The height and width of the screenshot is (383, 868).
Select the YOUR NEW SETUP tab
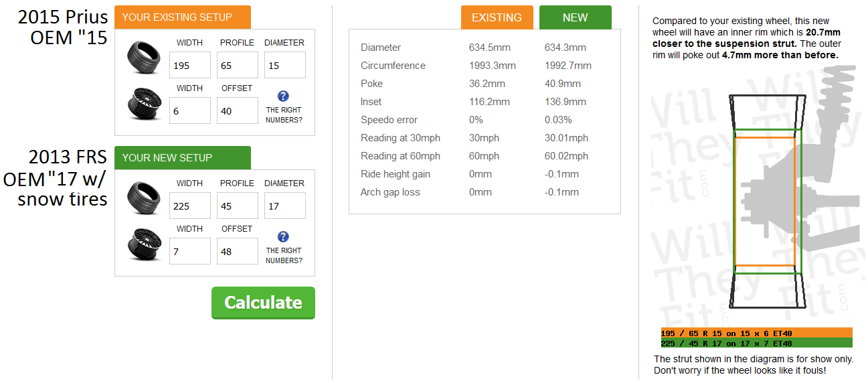click(x=183, y=157)
